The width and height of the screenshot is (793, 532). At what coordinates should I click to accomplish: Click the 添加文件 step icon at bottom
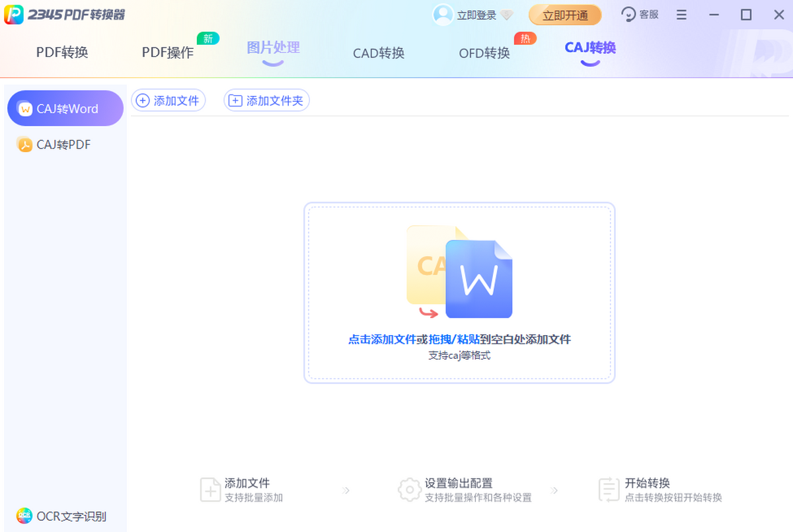pyautogui.click(x=210, y=490)
